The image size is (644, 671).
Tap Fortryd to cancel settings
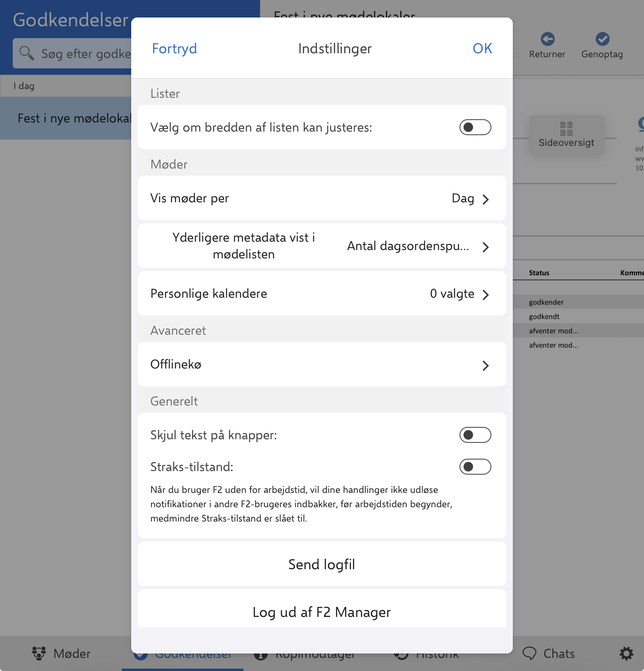(175, 48)
